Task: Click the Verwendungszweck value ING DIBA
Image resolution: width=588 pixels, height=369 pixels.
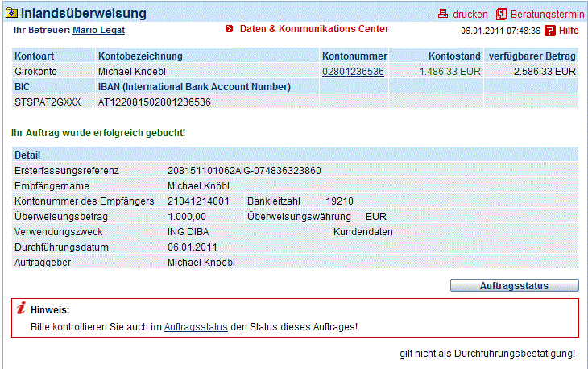Action: point(188,232)
